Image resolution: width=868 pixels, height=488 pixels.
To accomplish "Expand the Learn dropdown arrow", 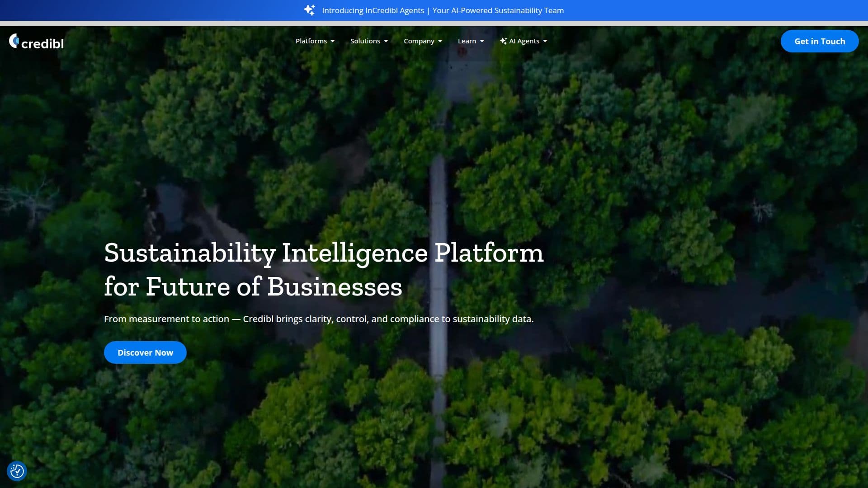I will pyautogui.click(x=482, y=41).
